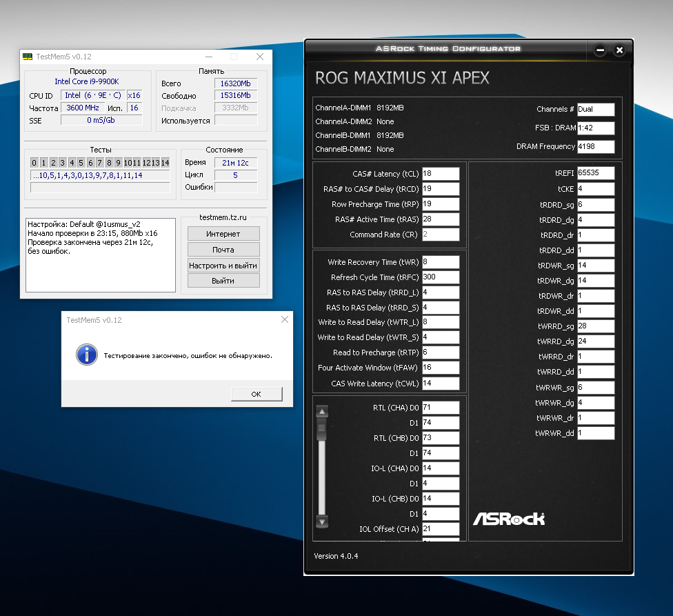Click the tWRRD_dg value field
This screenshot has height=616, width=673.
click(x=596, y=341)
